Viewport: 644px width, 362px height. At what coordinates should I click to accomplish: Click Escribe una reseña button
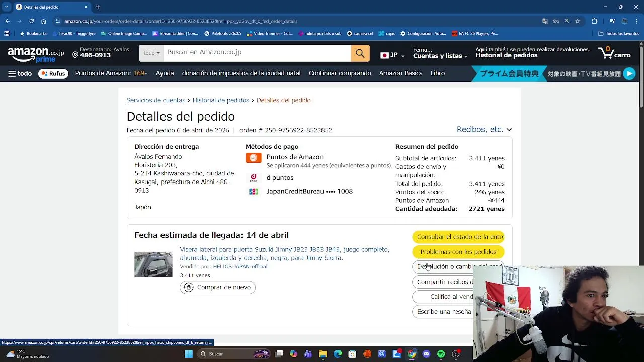click(443, 312)
